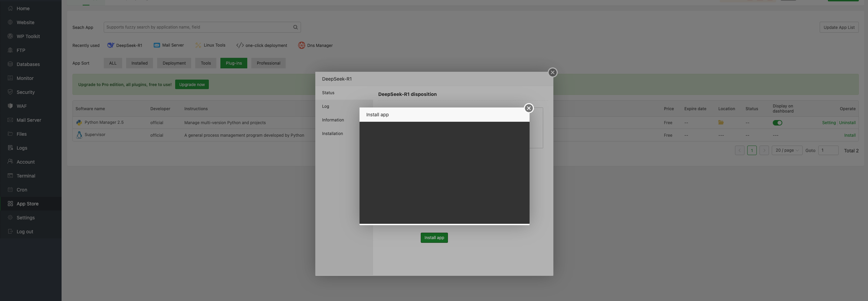Open Information tab in DeepSeek-R1 dialog

[x=344, y=120]
